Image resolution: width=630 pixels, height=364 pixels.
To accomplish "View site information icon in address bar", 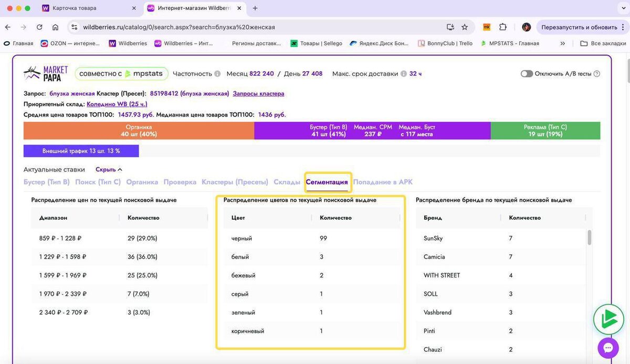I will [x=74, y=27].
